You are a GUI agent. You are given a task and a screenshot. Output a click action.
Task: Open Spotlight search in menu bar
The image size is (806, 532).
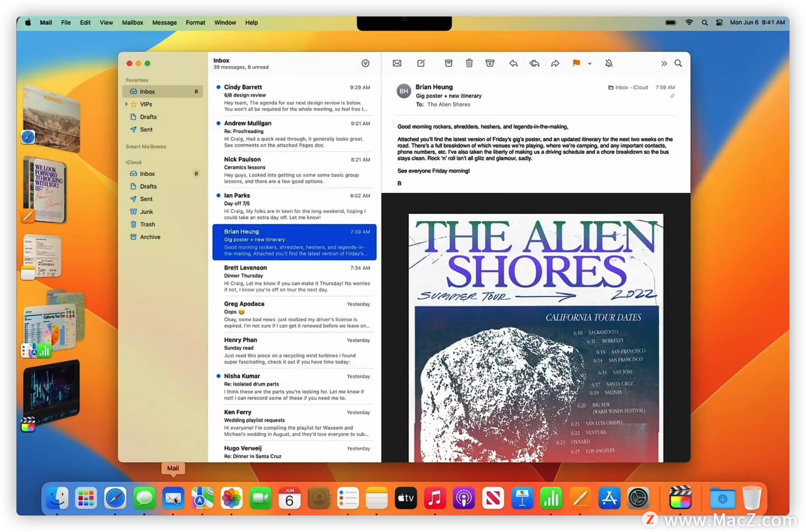coord(705,22)
